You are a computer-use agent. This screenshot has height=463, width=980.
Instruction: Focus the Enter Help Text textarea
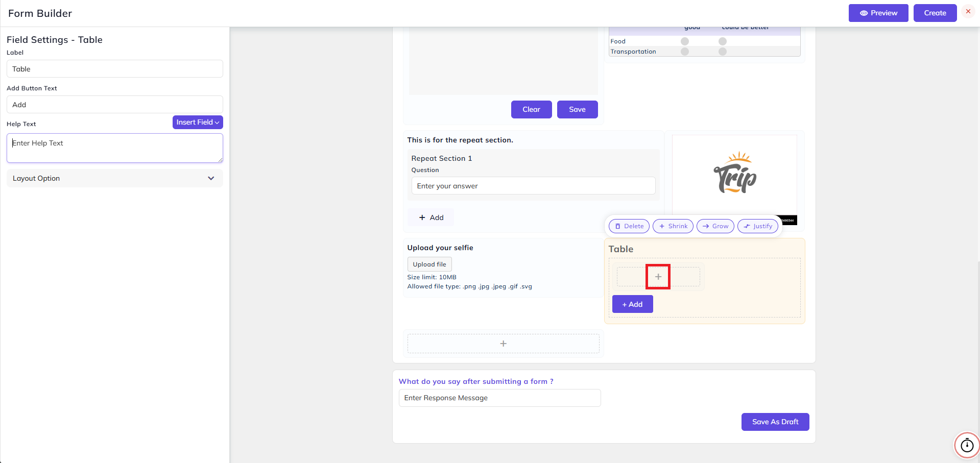click(115, 148)
